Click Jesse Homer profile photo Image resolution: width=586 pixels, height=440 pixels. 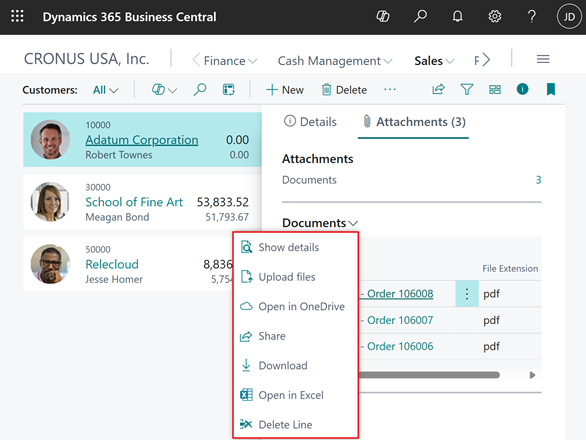point(50,264)
